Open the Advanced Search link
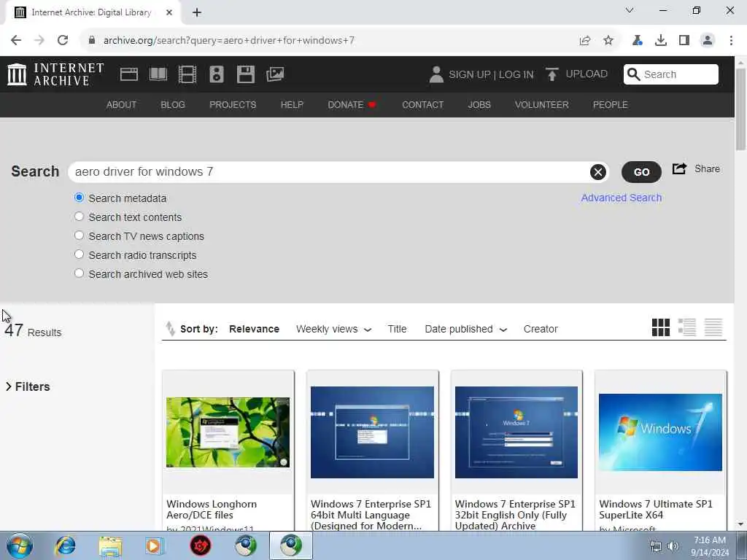 coord(622,198)
